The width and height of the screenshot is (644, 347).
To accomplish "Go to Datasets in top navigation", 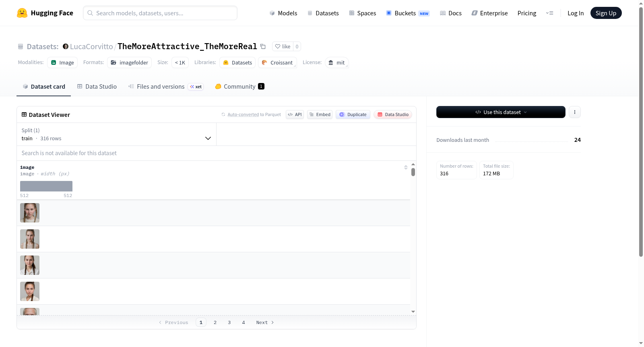I will 323,13.
